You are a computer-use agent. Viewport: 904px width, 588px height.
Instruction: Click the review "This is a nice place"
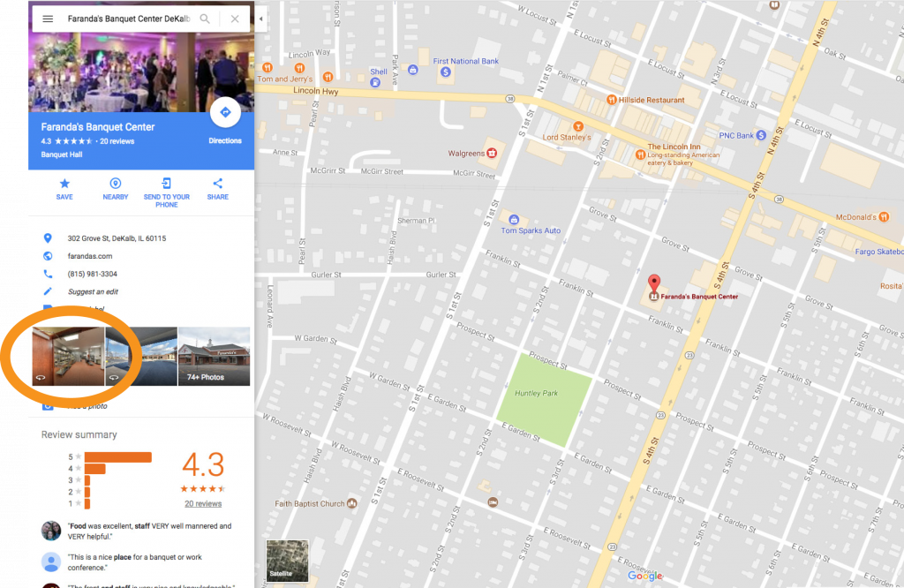click(135, 562)
